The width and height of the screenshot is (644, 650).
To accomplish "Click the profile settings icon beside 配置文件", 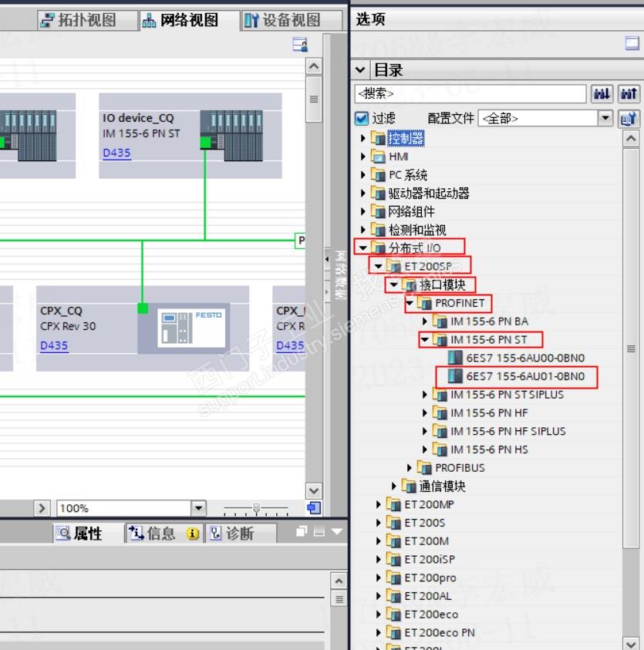I will [629, 119].
